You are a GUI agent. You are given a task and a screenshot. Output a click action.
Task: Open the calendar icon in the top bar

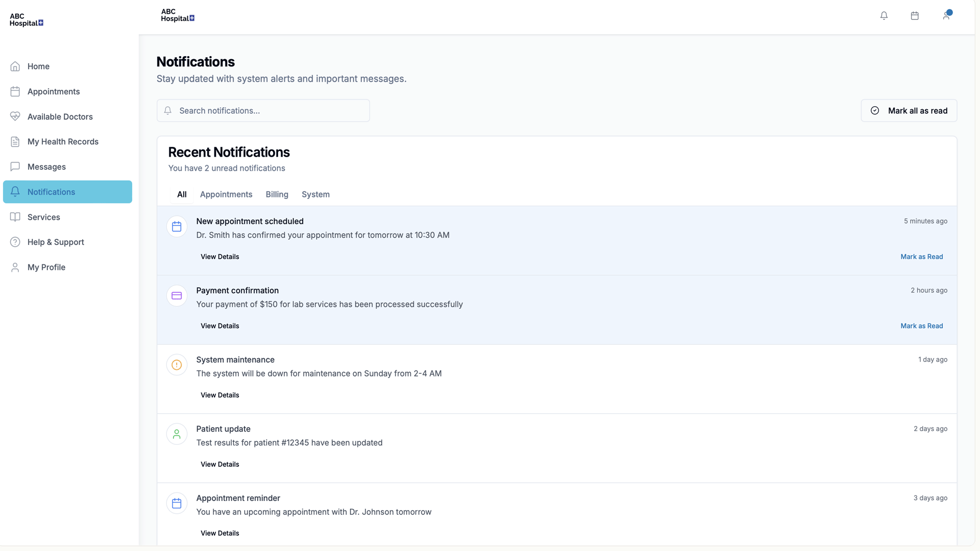coord(915,16)
